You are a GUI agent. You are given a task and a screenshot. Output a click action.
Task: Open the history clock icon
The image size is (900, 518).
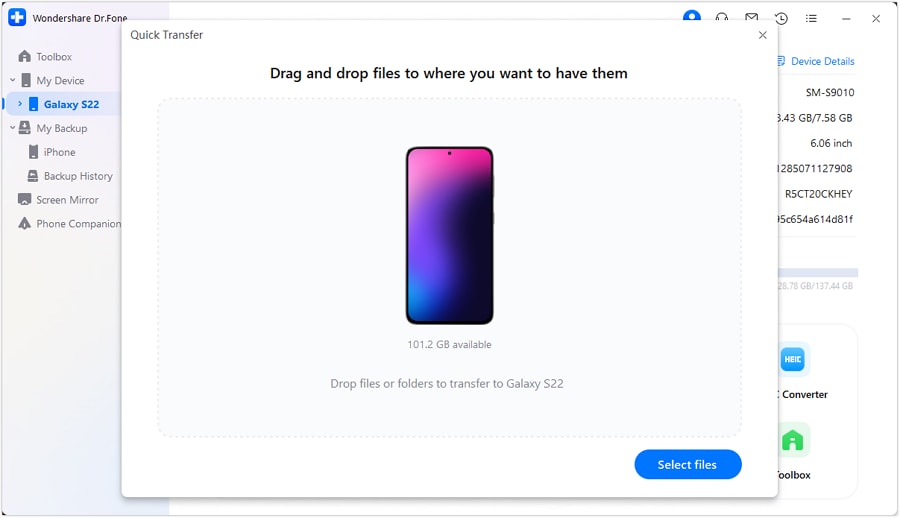click(x=781, y=18)
